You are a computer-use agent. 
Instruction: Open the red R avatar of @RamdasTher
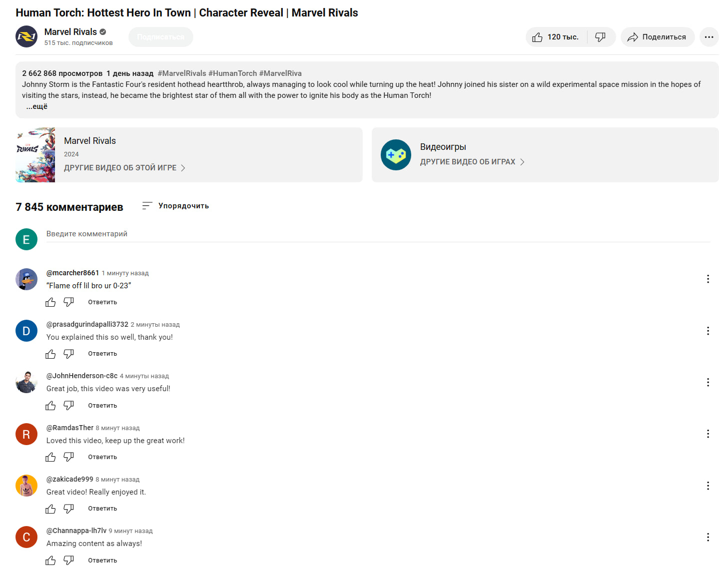26,434
